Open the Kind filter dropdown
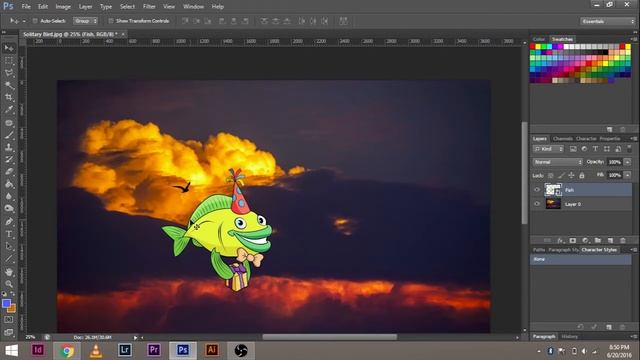Viewport: 640px width, 360px height. tap(549, 149)
